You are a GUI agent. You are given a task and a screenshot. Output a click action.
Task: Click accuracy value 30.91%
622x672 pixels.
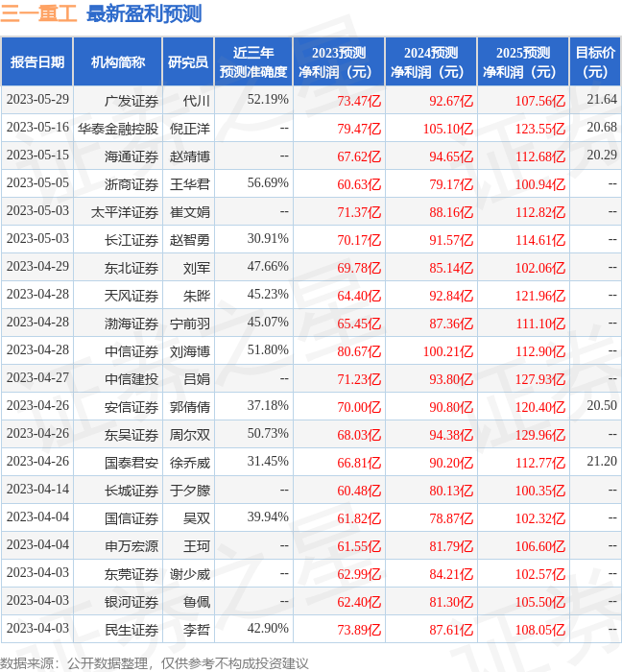(x=268, y=239)
